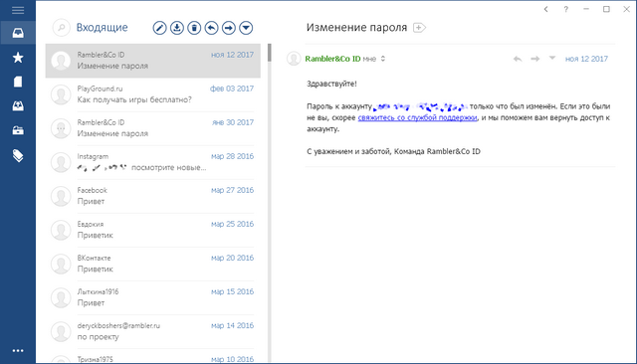Select the Rambler&Co ID email dated ноя 12 2017

pos(152,61)
